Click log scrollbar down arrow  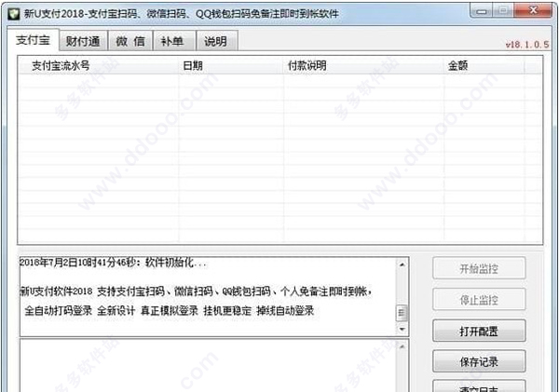[x=402, y=329]
